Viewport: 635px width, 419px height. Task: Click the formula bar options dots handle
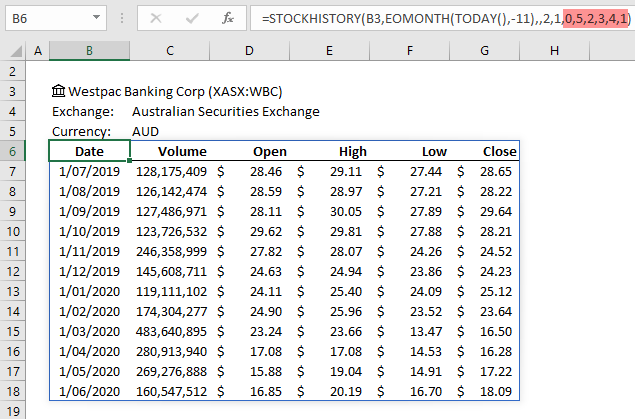122,18
